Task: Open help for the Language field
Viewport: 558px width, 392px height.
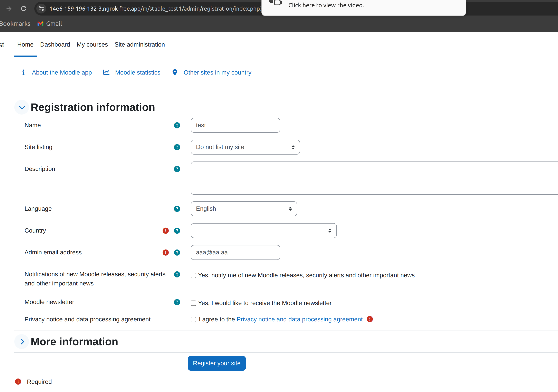Action: pyautogui.click(x=177, y=209)
